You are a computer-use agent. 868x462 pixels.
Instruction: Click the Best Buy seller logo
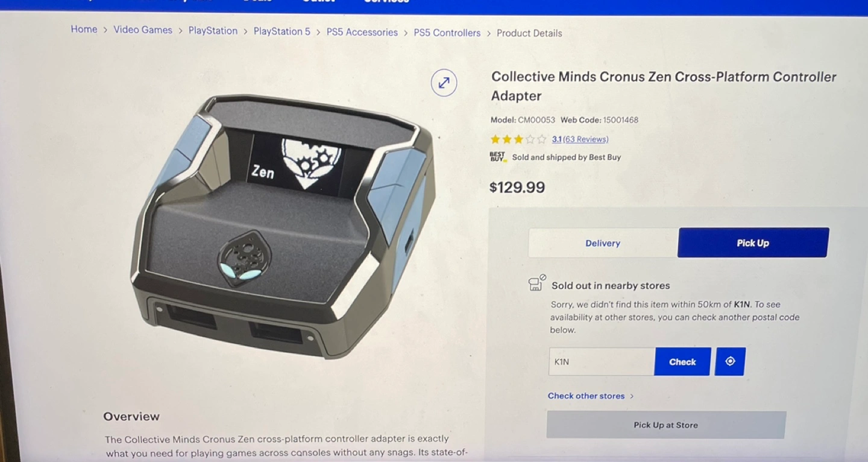tap(498, 157)
